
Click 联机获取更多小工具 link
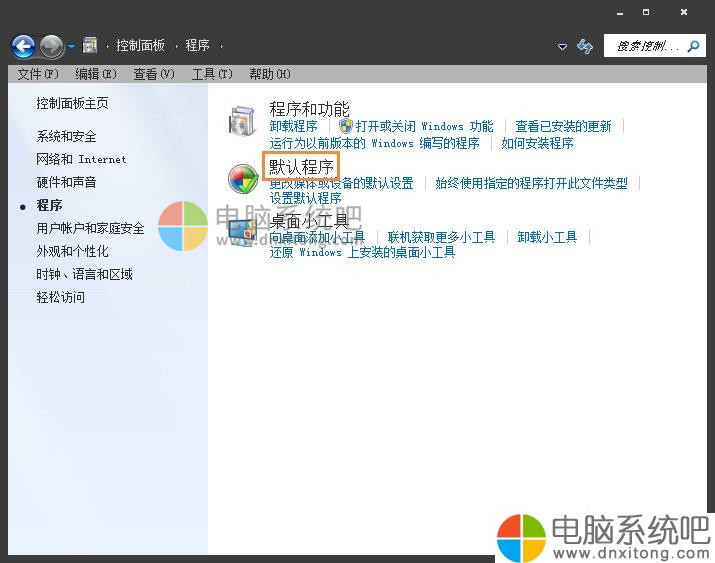point(441,237)
